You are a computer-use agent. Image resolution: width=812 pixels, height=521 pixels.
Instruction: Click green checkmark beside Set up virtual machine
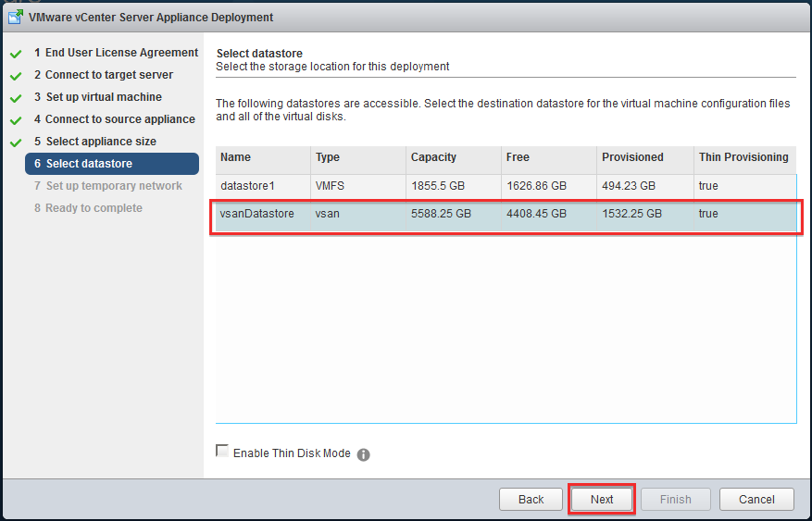pyautogui.click(x=16, y=98)
